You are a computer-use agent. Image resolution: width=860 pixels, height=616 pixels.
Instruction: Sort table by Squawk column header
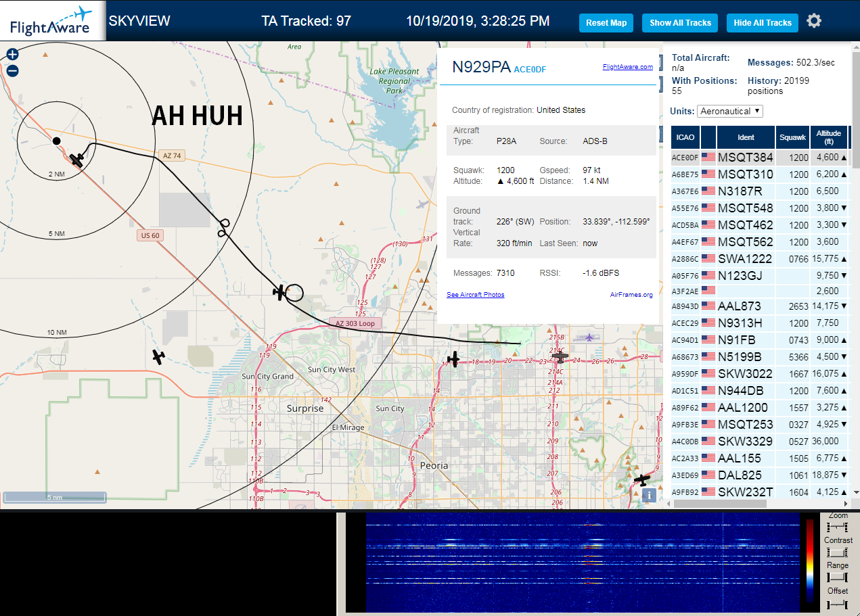793,137
